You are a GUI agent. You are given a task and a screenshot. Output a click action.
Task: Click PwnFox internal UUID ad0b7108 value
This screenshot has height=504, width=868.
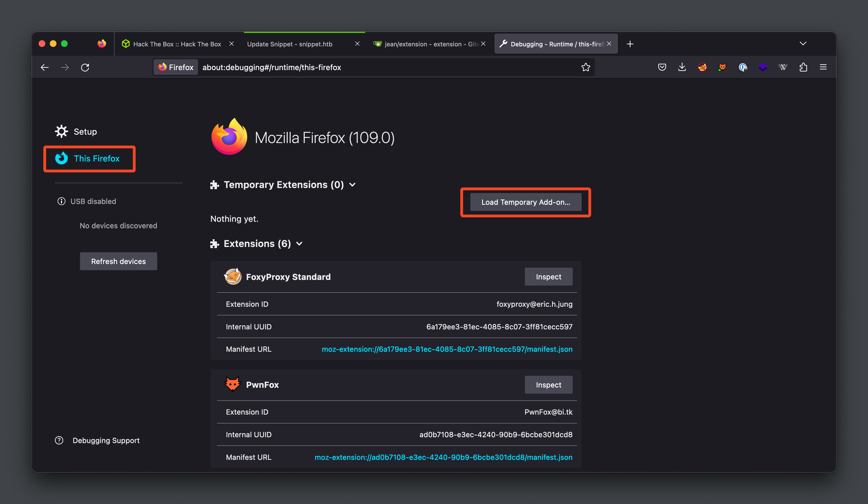pos(496,434)
